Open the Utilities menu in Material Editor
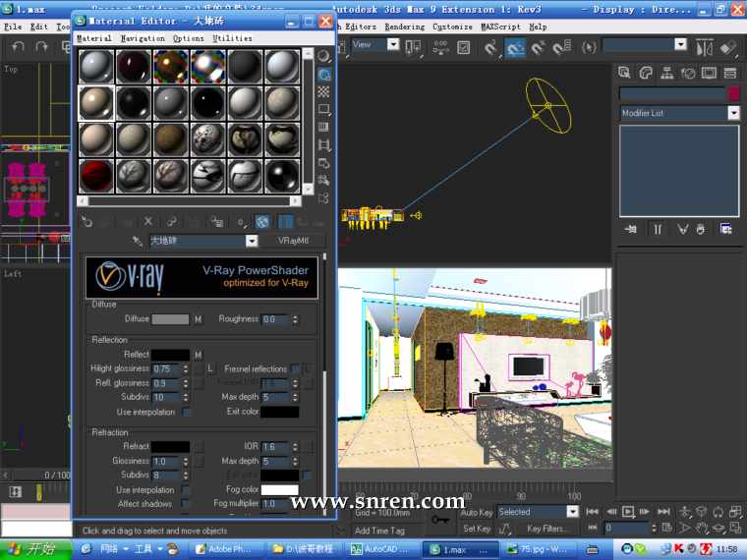Viewport: 747px width, 560px height. tap(233, 38)
